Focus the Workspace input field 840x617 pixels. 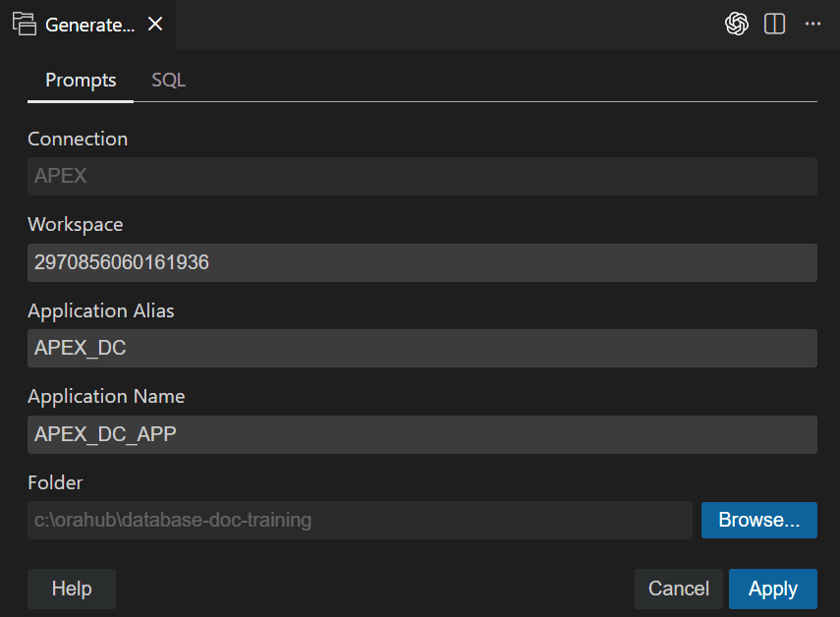click(x=422, y=263)
